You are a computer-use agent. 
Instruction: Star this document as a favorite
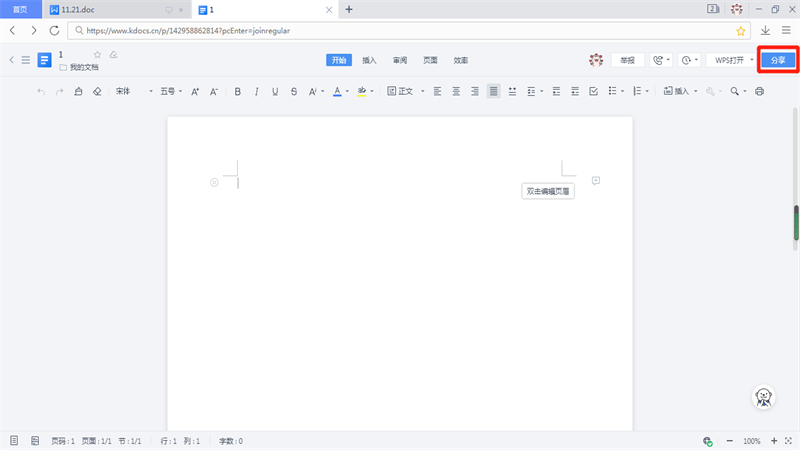[x=97, y=54]
